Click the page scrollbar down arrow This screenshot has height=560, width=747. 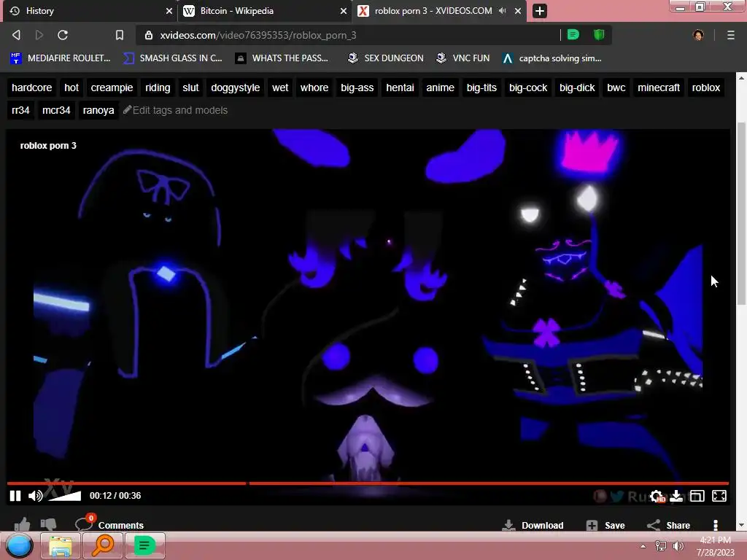pos(741,526)
